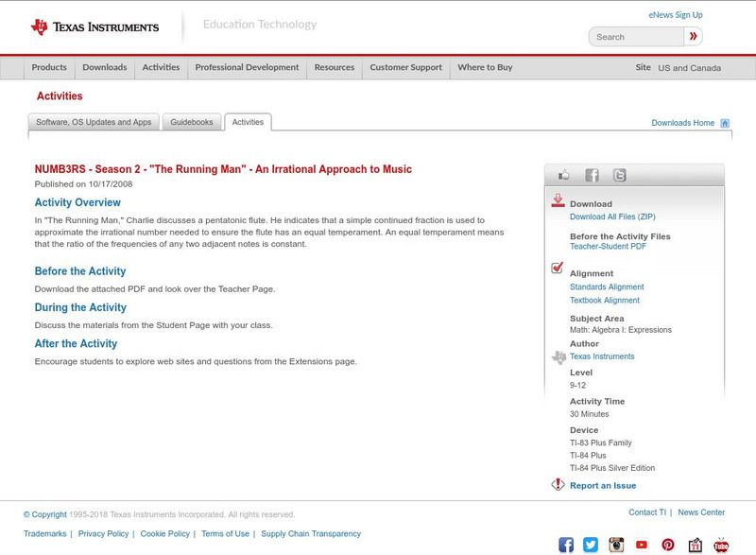Click Download All Files (ZIP)
The width and height of the screenshot is (756, 555).
[x=612, y=217]
